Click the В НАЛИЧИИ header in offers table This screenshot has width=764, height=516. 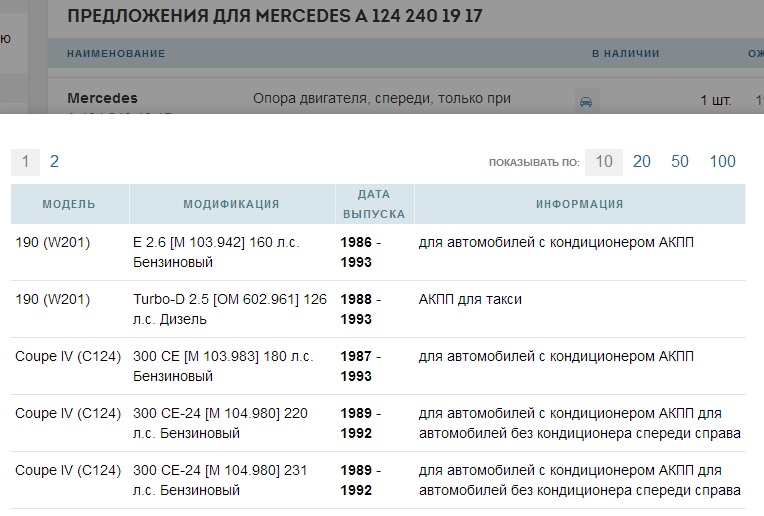point(626,54)
